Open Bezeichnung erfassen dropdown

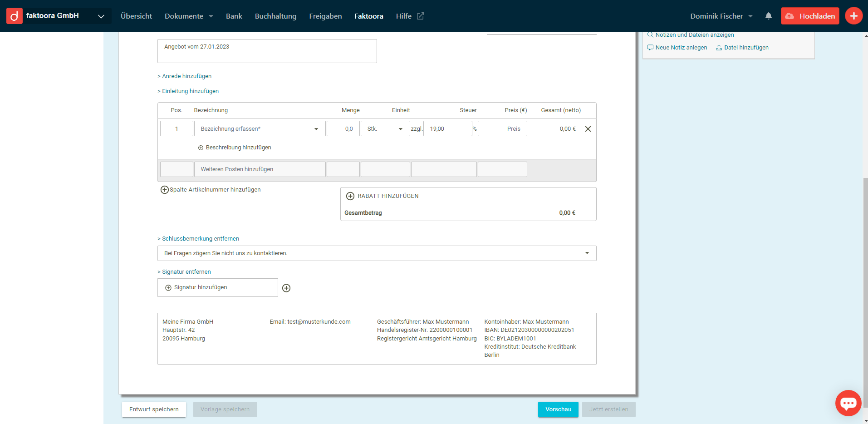tap(260, 129)
